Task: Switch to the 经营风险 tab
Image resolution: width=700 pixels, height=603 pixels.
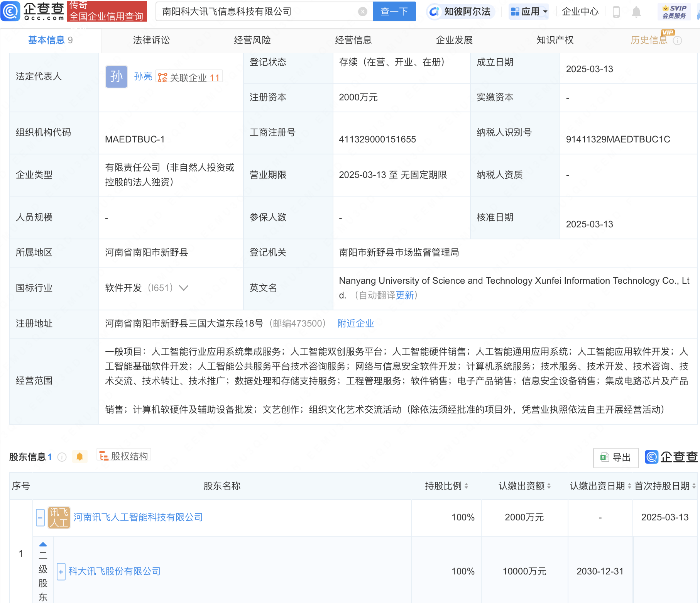Action: pos(252,40)
